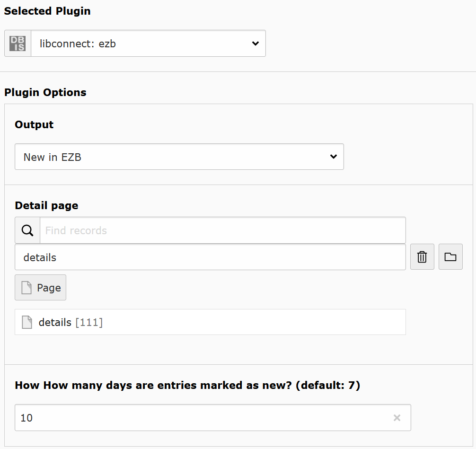Open the Output dropdown showing New in EZB
This screenshot has width=476, height=449.
click(179, 157)
